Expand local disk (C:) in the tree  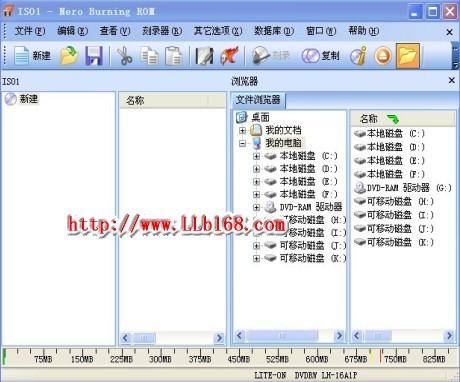click(x=256, y=156)
